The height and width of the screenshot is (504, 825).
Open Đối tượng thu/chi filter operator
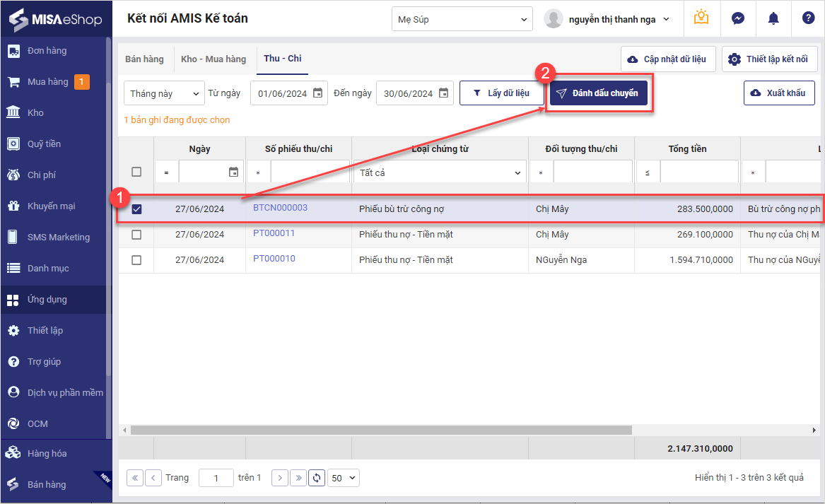point(541,172)
